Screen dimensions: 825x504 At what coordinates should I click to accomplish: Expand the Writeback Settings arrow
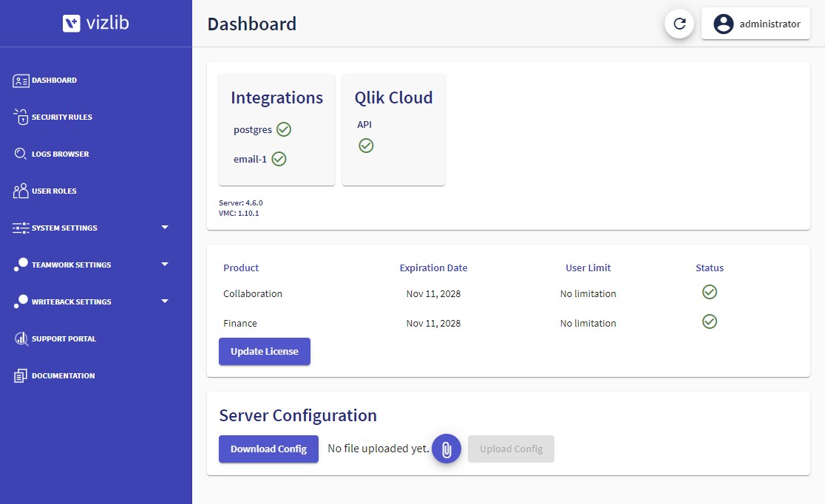tap(165, 301)
